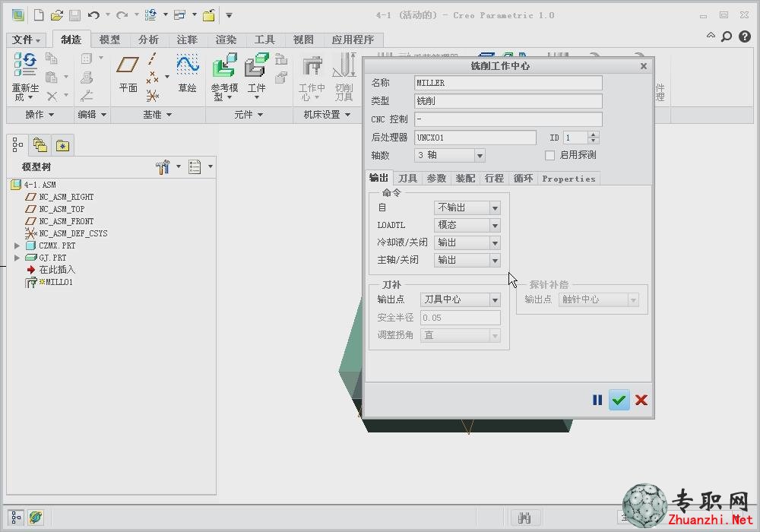The image size is (760, 532).
Task: Click the CNC 控制 input field
Action: [x=508, y=119]
